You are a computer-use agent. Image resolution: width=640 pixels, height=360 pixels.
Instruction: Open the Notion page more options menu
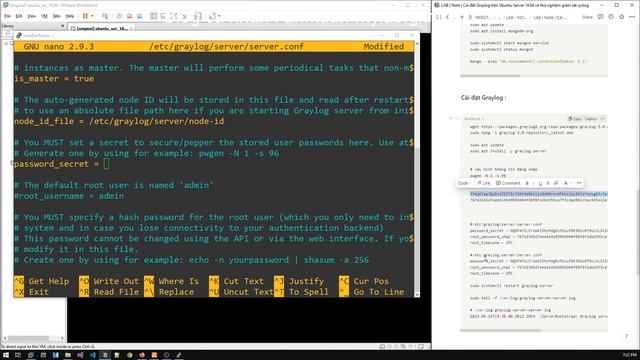tap(632, 17)
